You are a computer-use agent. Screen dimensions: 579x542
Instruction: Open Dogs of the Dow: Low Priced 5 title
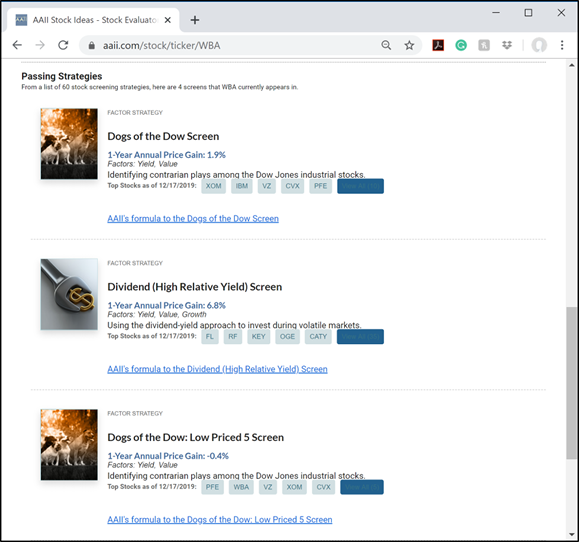pyautogui.click(x=196, y=438)
